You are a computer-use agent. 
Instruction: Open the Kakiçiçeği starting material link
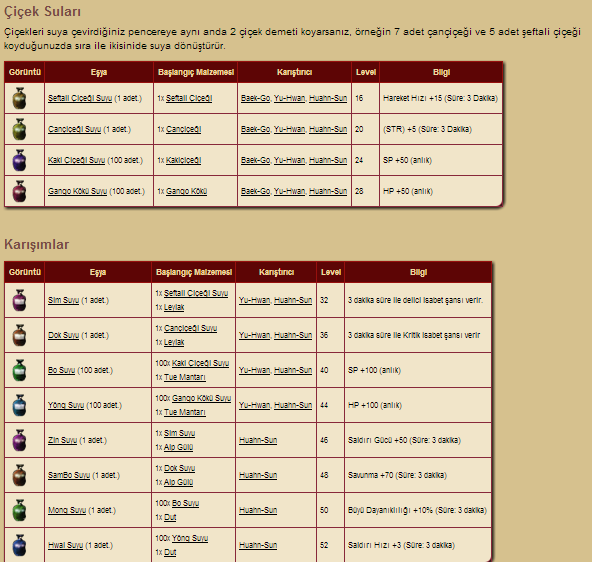183,160
